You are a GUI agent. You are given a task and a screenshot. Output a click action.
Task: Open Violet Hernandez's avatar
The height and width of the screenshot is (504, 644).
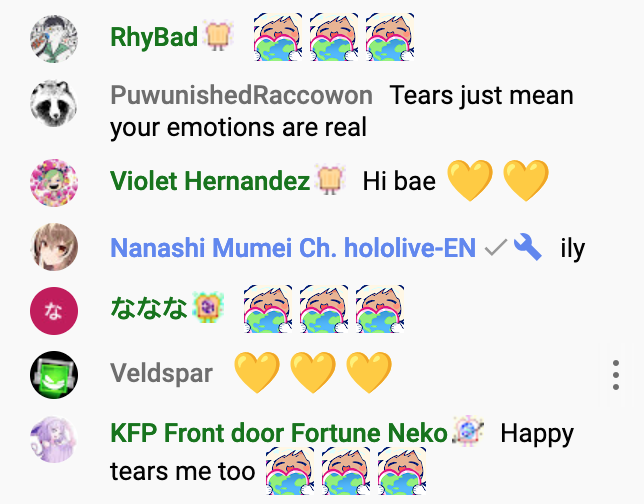(x=54, y=182)
